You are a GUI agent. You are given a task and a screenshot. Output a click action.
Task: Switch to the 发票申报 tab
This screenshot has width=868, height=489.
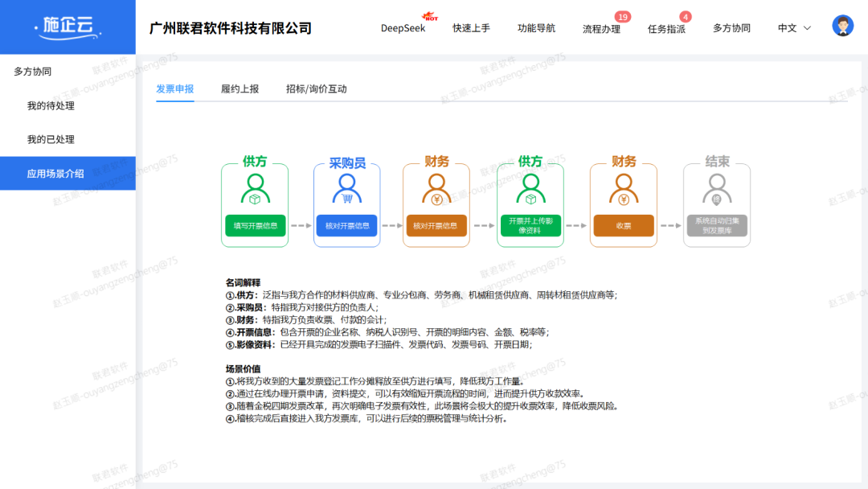[x=175, y=88]
